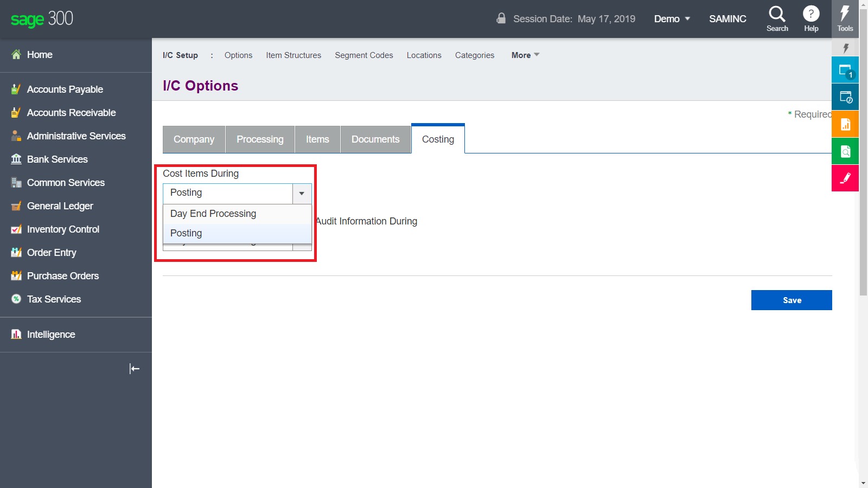This screenshot has width=868, height=488.
Task: Open the Demo company dropdown
Action: [x=672, y=18]
